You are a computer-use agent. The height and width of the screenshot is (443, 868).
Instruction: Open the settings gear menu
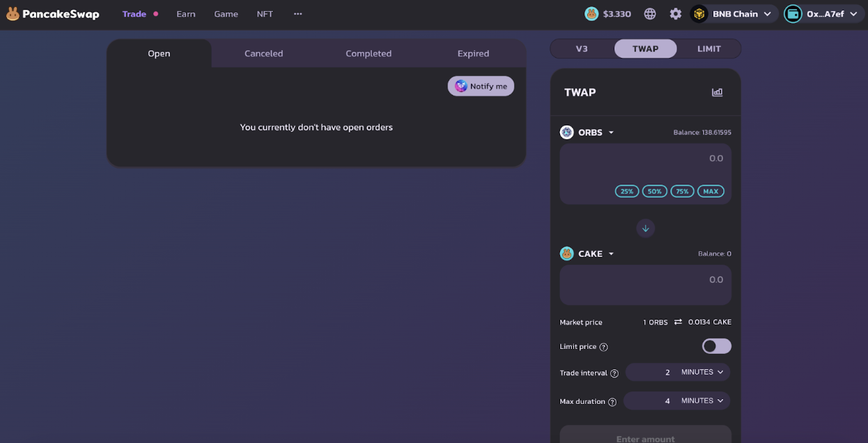pyautogui.click(x=675, y=13)
